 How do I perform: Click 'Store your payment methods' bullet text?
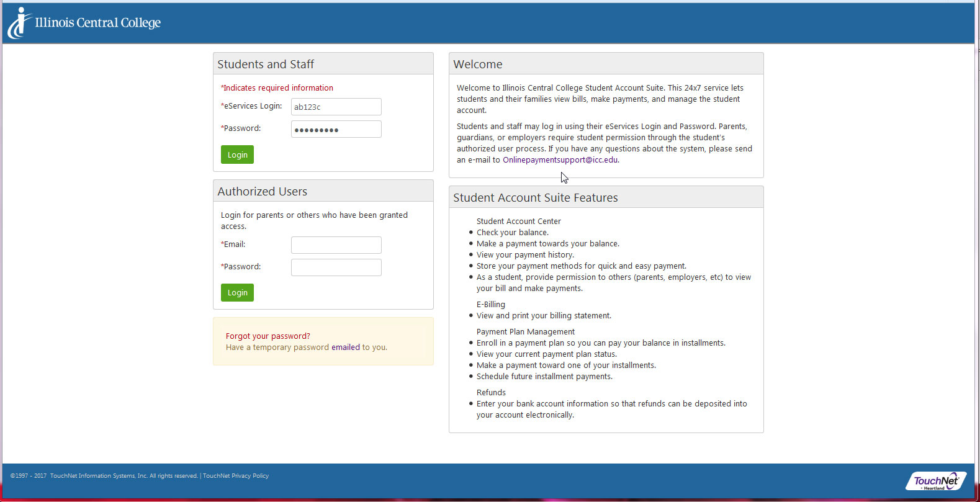point(582,266)
